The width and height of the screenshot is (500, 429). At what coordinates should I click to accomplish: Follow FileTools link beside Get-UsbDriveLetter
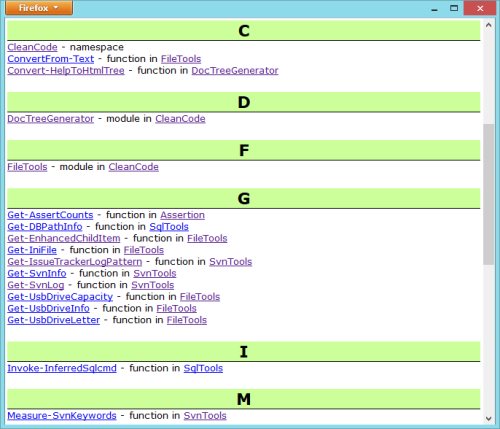point(187,320)
